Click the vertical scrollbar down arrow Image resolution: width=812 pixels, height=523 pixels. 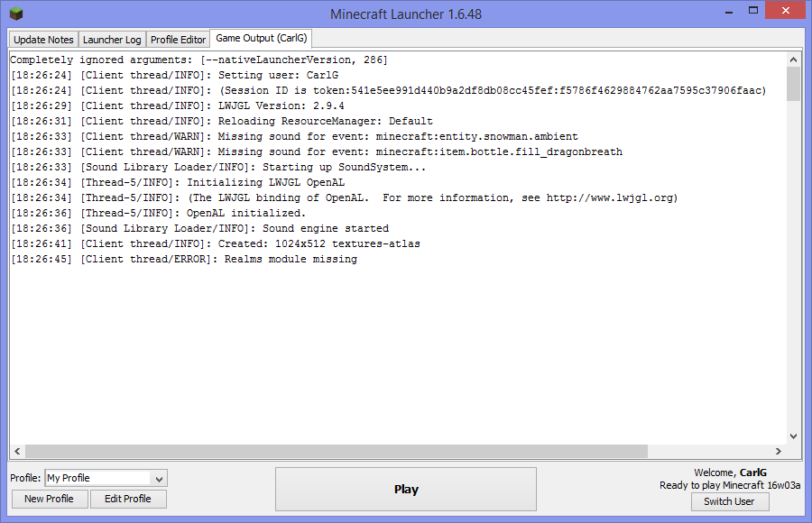click(793, 436)
